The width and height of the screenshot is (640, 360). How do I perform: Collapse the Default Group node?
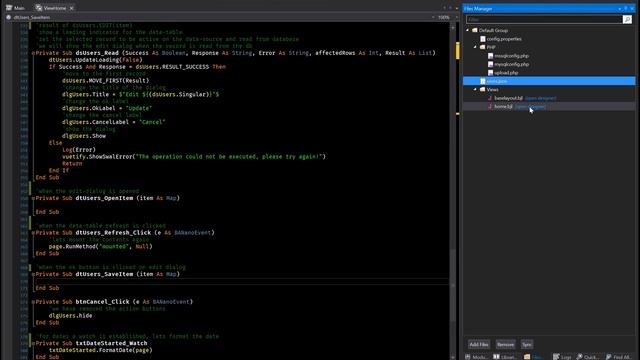[468, 30]
